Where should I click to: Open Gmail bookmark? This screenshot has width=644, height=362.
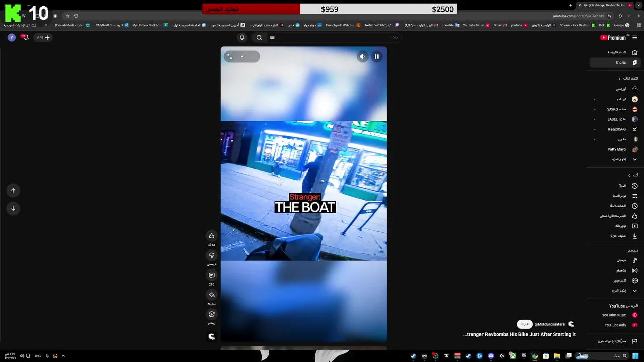[x=500, y=25]
